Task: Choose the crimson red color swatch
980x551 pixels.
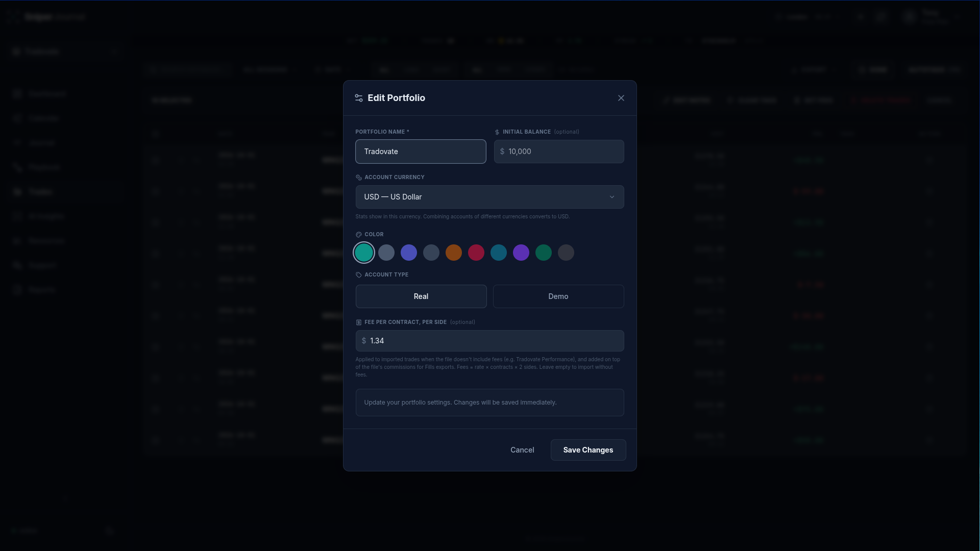Action: click(x=476, y=253)
